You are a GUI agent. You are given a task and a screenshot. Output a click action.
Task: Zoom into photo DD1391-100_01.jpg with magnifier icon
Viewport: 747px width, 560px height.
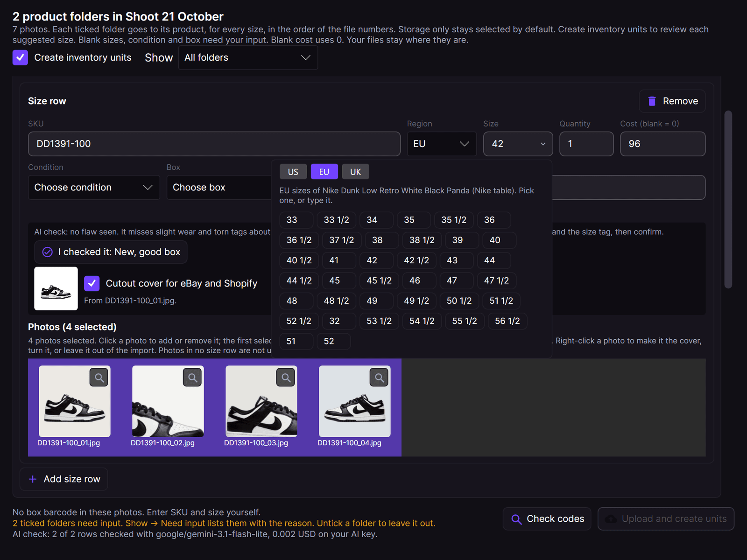click(99, 378)
